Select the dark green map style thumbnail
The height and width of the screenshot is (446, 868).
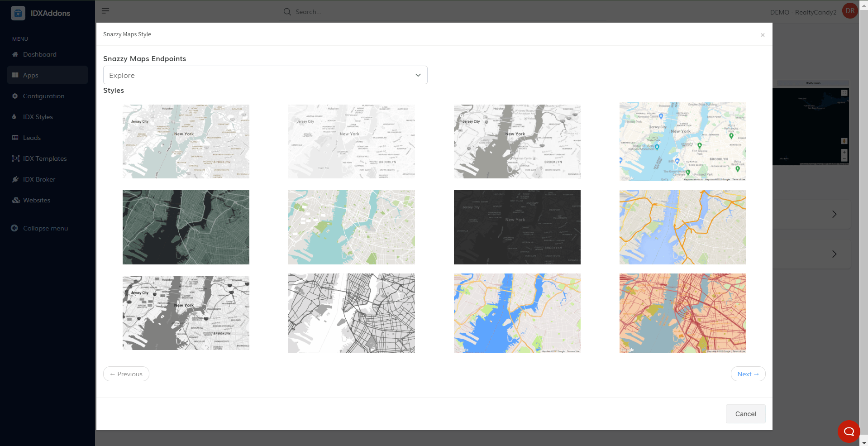coord(186,227)
